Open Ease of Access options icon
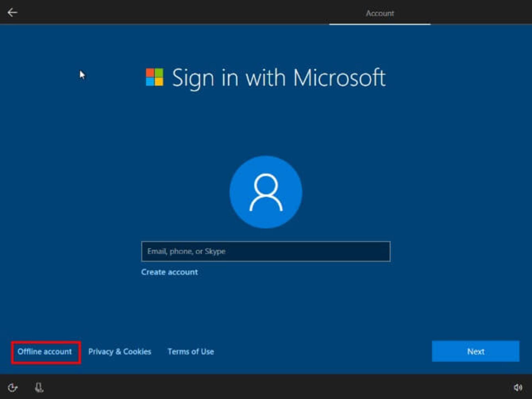This screenshot has height=399, width=532. [x=12, y=387]
